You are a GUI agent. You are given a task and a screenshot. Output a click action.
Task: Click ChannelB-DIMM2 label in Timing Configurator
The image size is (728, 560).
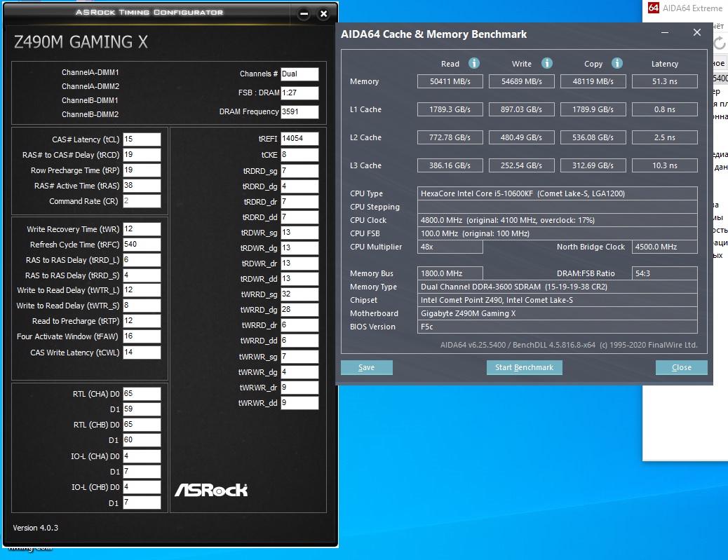(90, 114)
